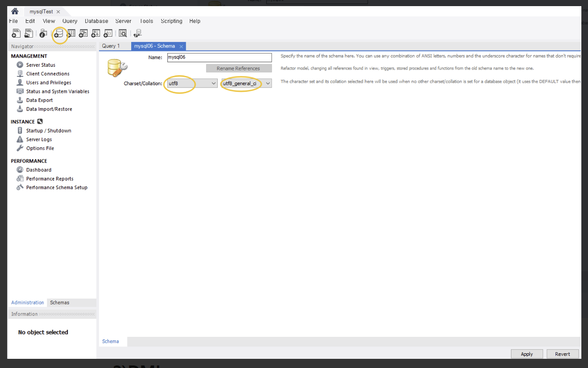Open the Tools menu
Screen dimensions: 588x368
point(146,21)
